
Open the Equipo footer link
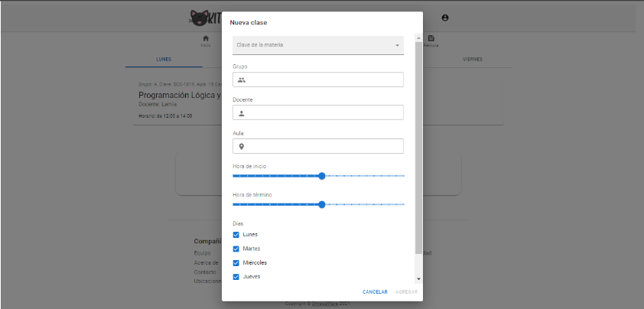point(203,253)
